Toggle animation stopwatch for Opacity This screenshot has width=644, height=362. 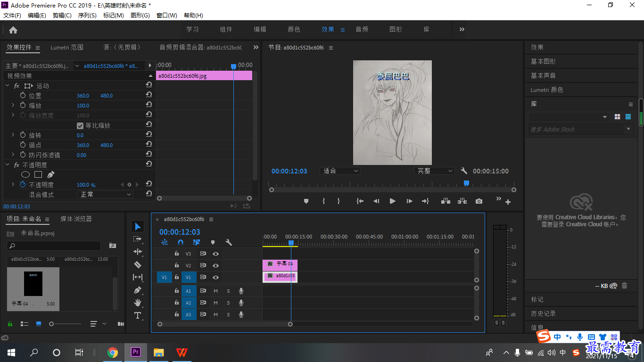(x=23, y=185)
